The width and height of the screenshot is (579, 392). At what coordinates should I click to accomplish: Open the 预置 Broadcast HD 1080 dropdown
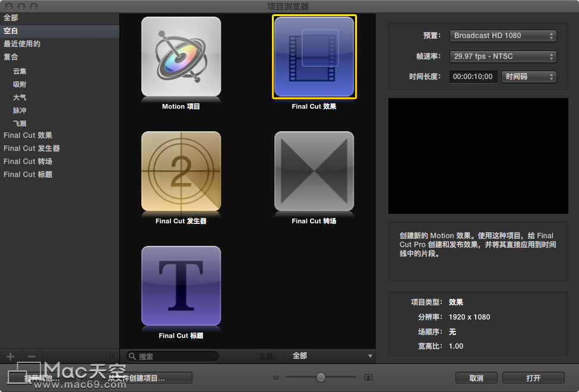tap(503, 36)
